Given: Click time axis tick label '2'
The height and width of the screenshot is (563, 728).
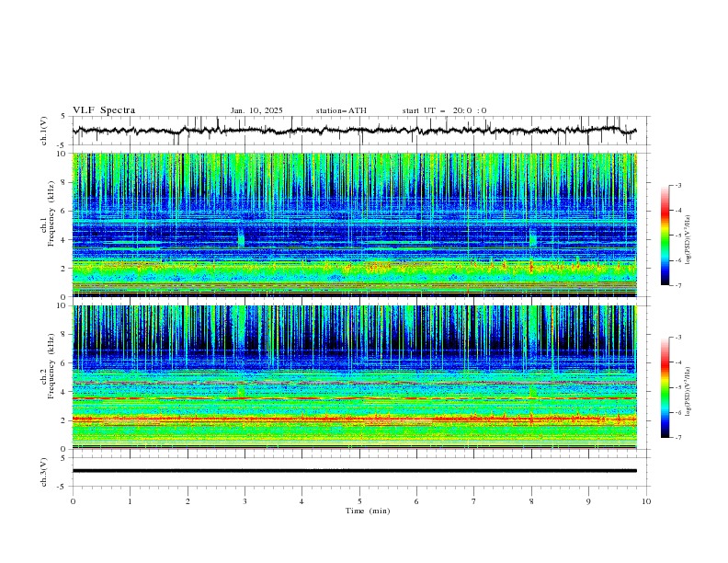Looking at the screenshot, I should coord(188,501).
